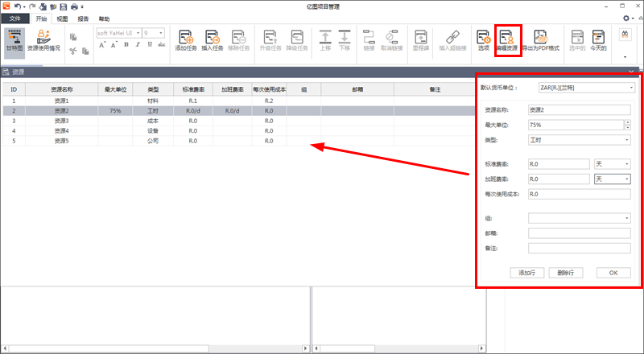Open the 组 (group) dropdown
The width and height of the screenshot is (644, 354).
(579, 218)
